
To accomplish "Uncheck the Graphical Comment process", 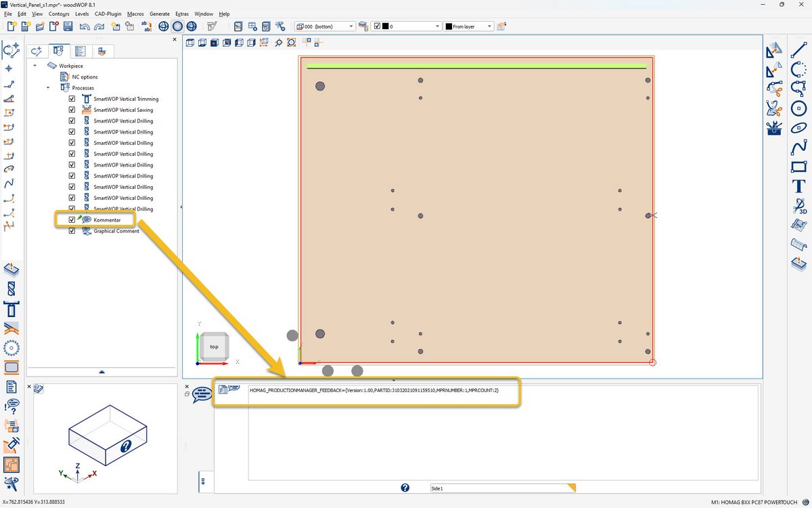I will click(72, 230).
